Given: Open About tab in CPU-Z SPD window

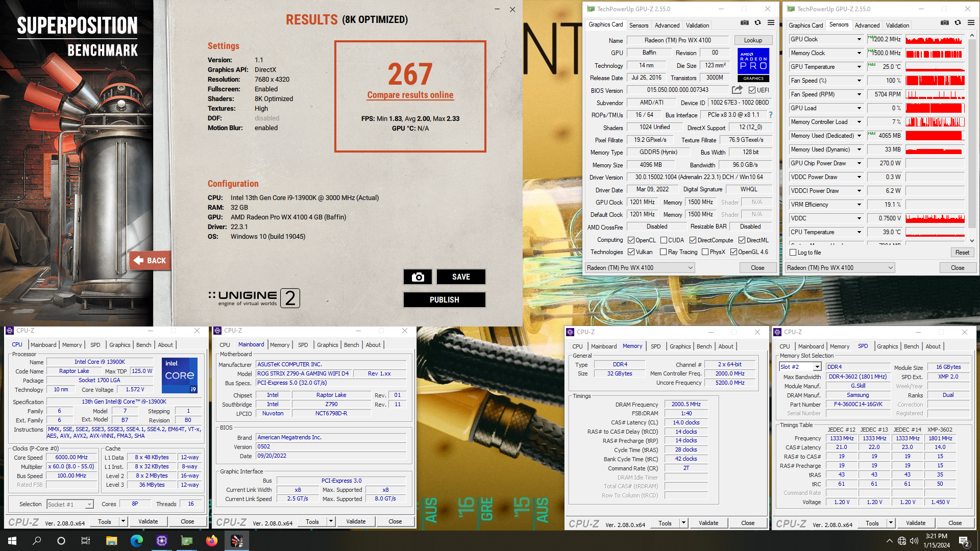Looking at the screenshot, I should coord(933,346).
